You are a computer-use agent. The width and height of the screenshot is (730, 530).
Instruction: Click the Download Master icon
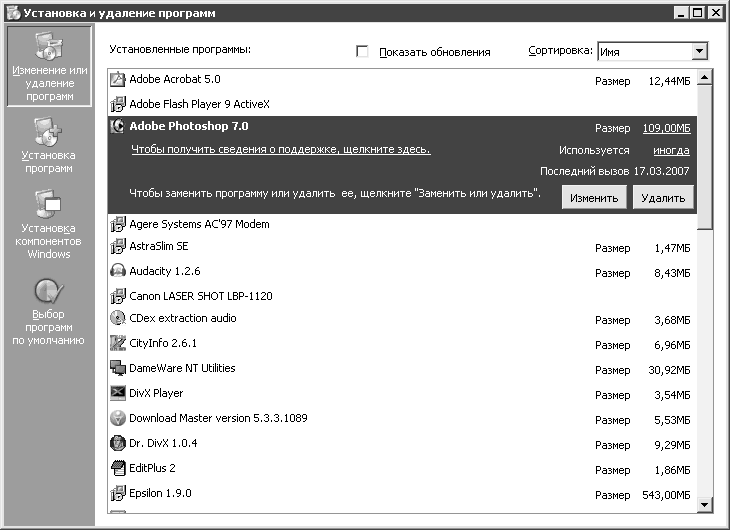tap(118, 418)
